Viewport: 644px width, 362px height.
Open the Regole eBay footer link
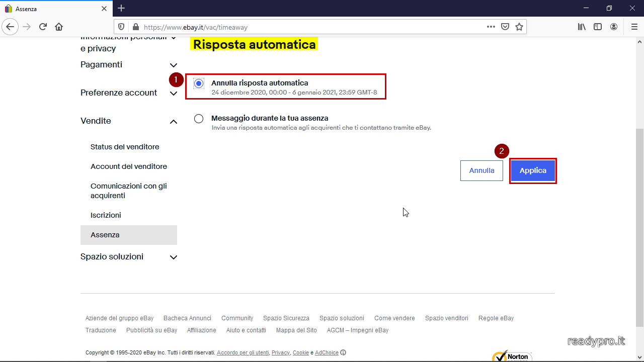496,318
